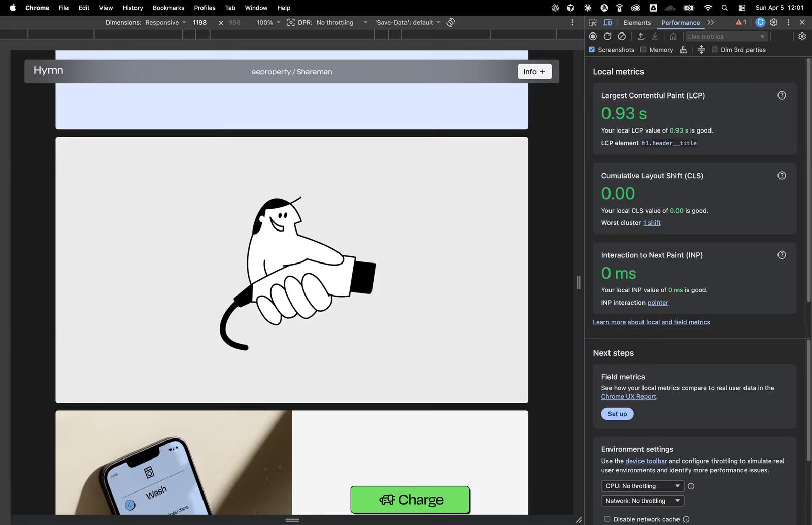Check Disable network cache

pyautogui.click(x=607, y=519)
